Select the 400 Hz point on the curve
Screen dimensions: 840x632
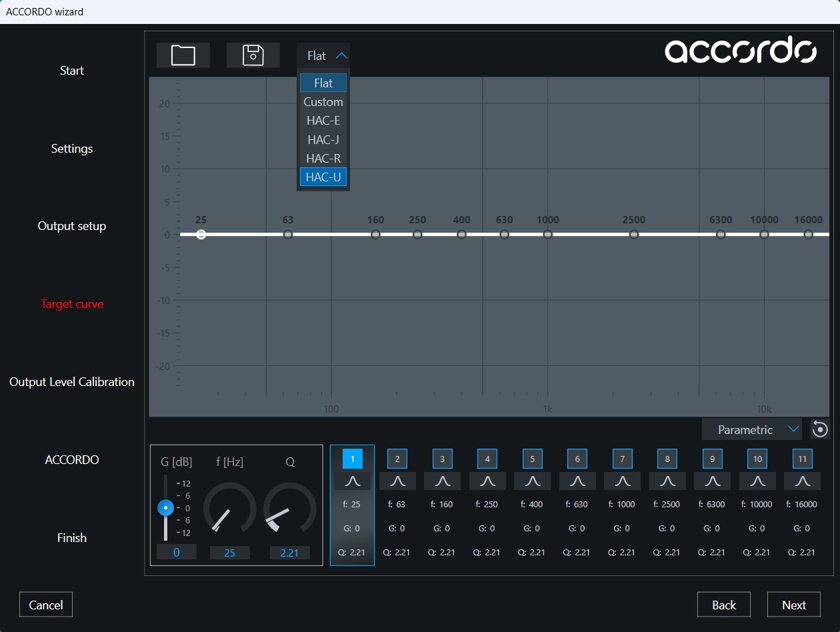tap(461, 235)
